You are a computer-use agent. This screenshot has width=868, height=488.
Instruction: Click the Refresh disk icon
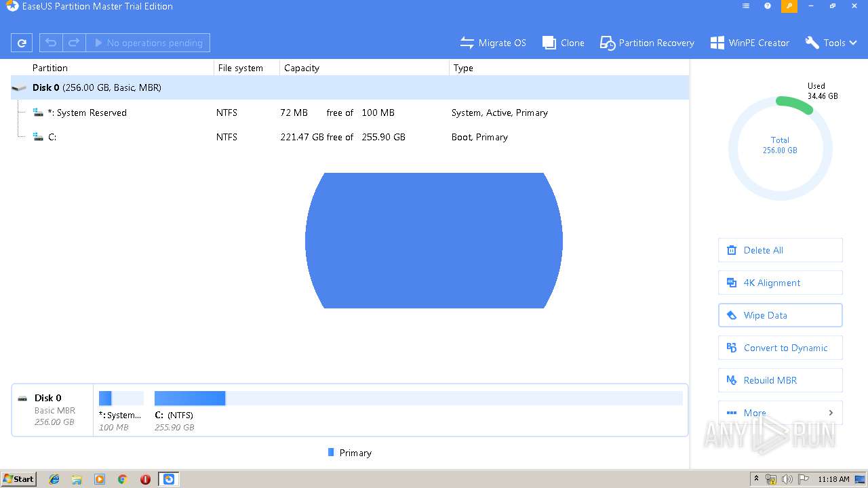pyautogui.click(x=22, y=43)
